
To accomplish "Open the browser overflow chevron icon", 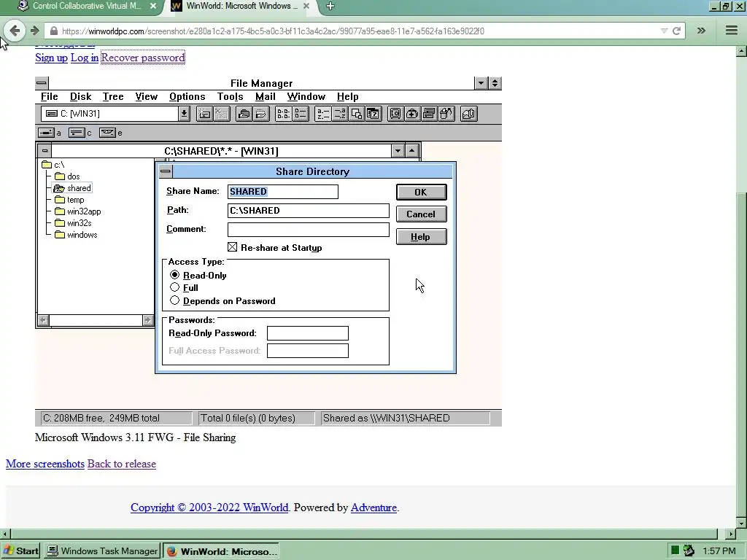I will (701, 31).
